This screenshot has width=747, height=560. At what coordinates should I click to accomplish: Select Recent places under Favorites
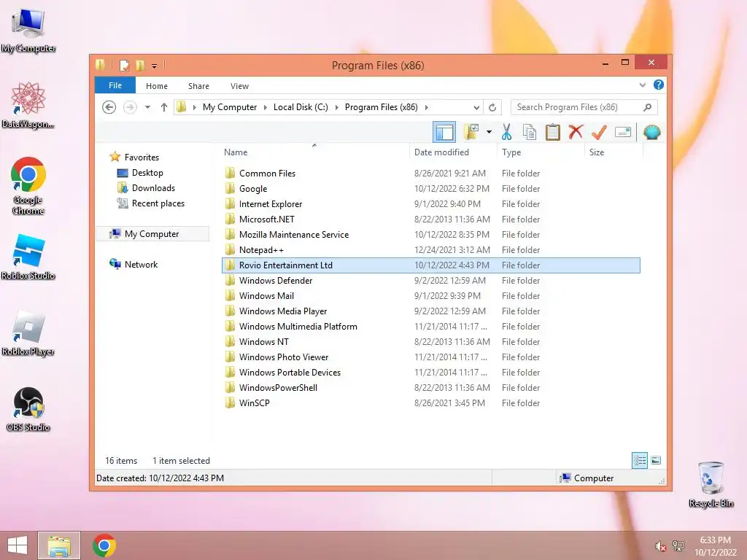158,203
